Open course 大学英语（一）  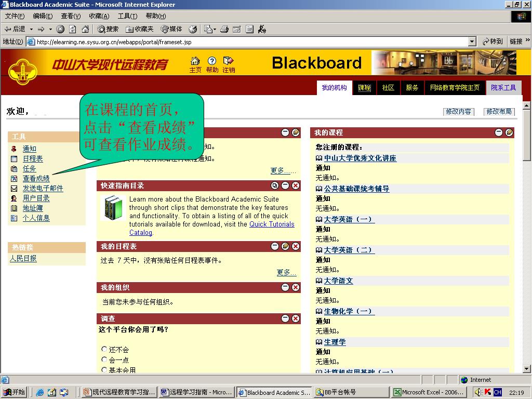pyautogui.click(x=349, y=220)
